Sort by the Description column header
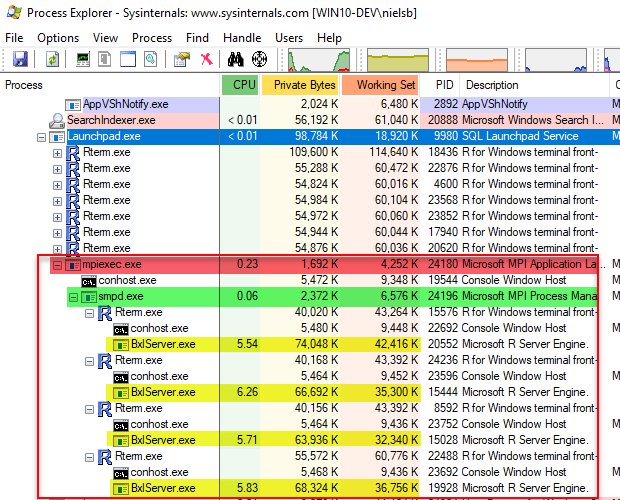This screenshot has height=500, width=620. [x=534, y=85]
